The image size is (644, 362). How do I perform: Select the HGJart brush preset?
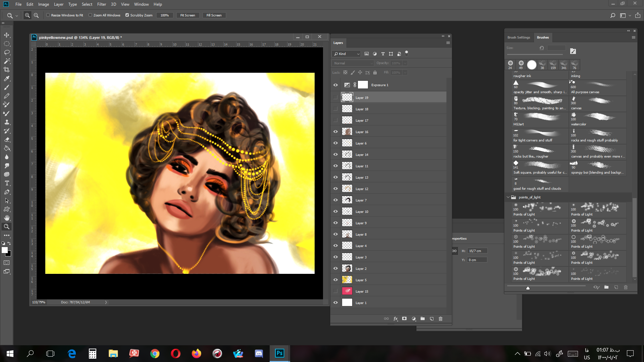[x=540, y=120]
